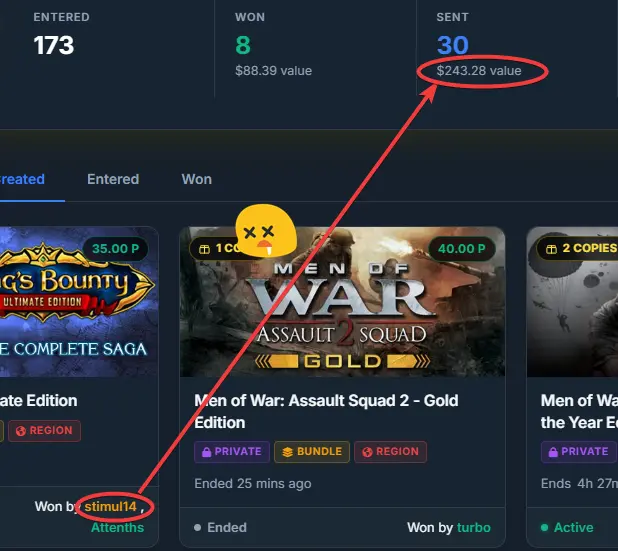
Task: Click the green Active status dot
Action: click(x=544, y=527)
